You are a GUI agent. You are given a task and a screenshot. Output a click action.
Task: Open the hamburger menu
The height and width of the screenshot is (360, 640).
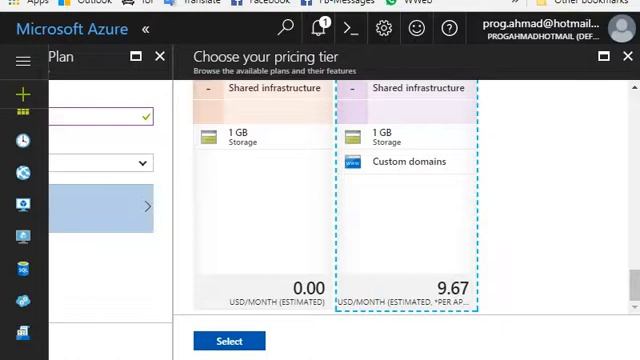tap(23, 61)
